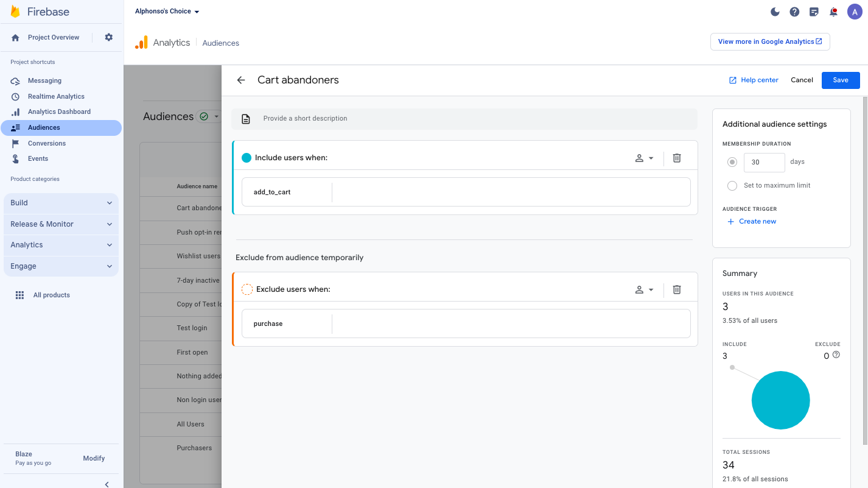Open Conversions in the sidebar
The image size is (868, 488).
[46, 143]
